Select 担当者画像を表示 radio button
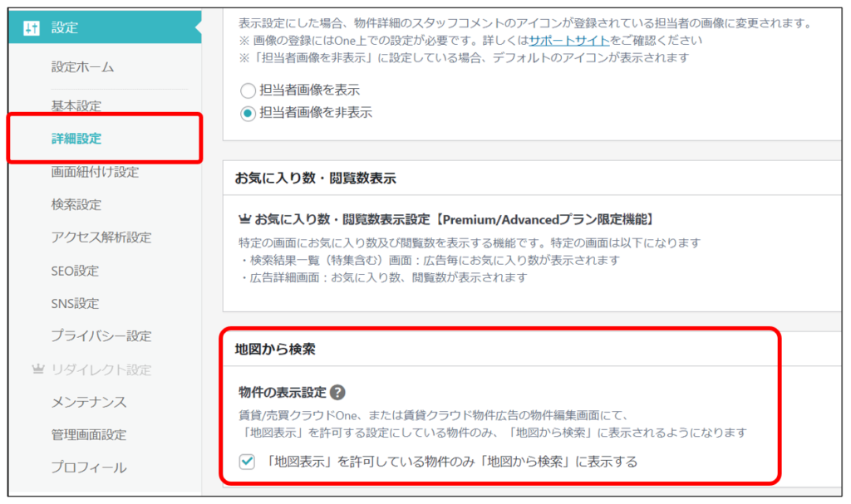This screenshot has width=851, height=504. 248,91
